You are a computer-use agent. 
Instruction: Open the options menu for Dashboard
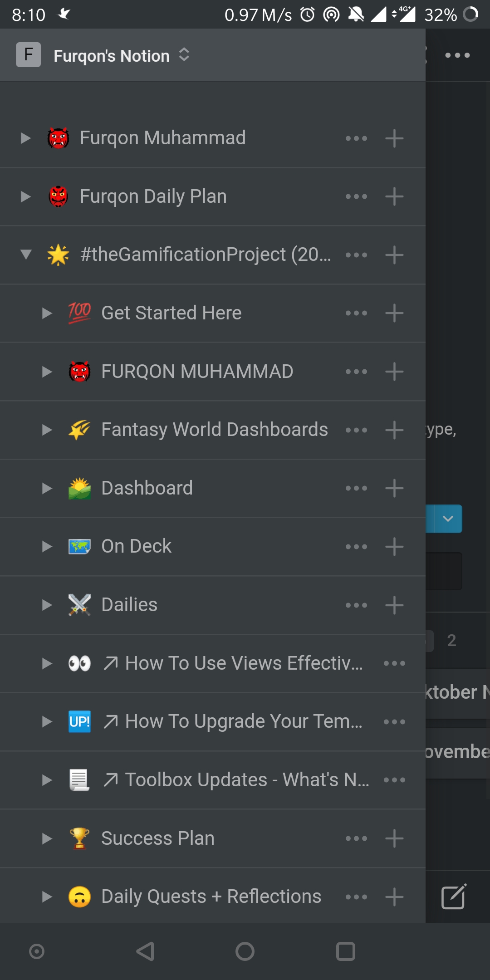pos(356,488)
